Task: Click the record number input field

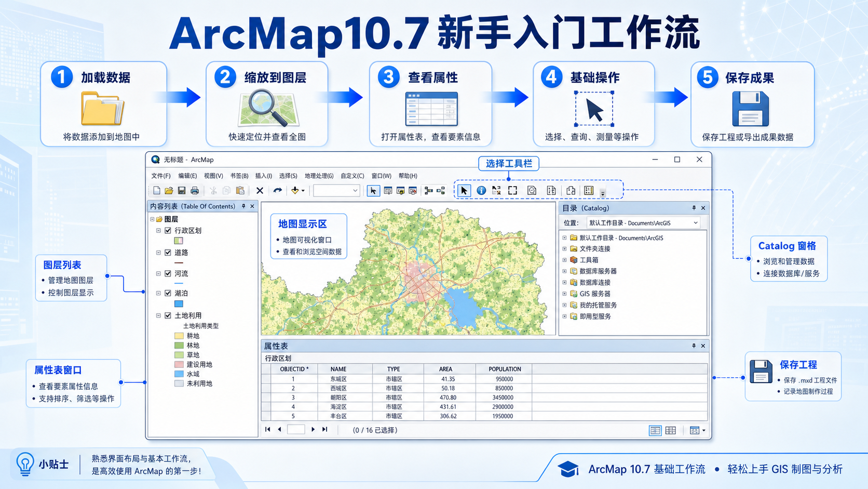Action: point(296,429)
